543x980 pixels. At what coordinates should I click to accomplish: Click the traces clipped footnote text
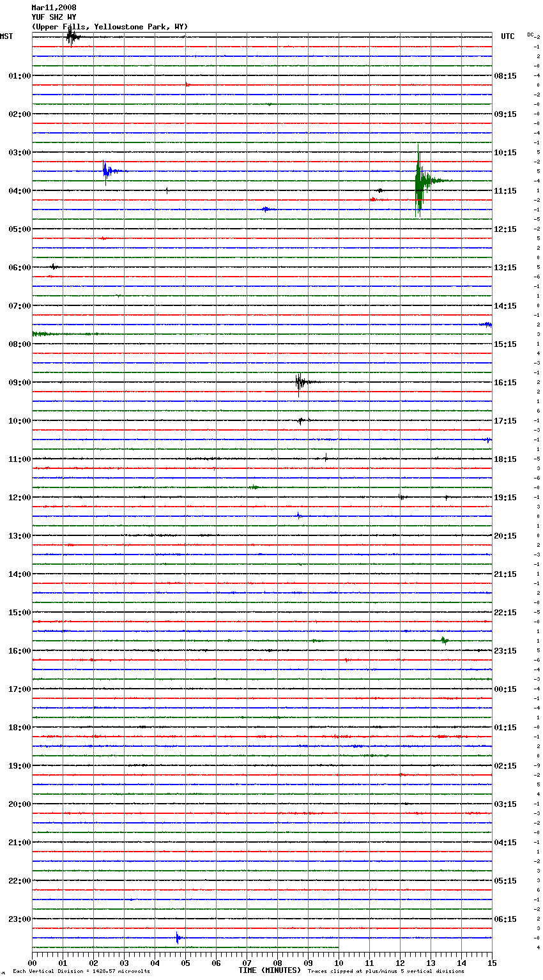[x=386, y=971]
